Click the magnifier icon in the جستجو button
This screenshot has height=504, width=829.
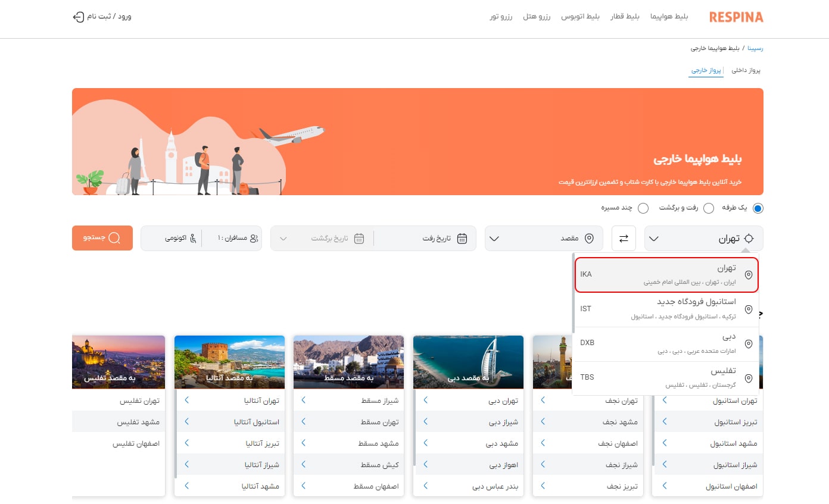(x=115, y=237)
